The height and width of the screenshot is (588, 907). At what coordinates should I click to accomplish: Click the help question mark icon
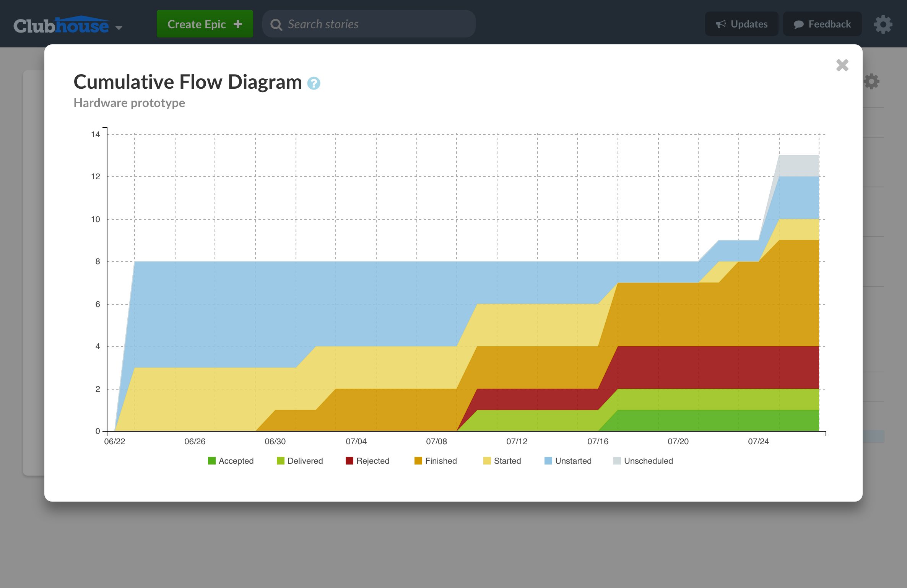[314, 83]
